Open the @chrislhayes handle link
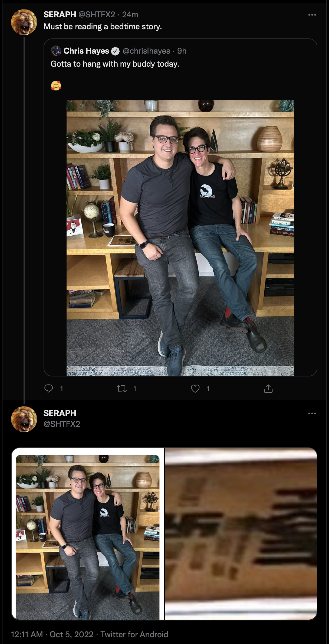This screenshot has height=644, width=329. 146,51
